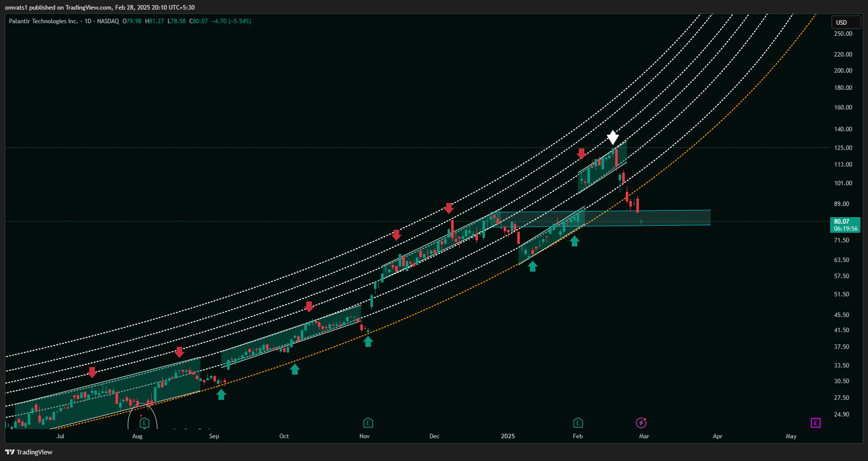Click the Sep label on time axis

(x=214, y=436)
